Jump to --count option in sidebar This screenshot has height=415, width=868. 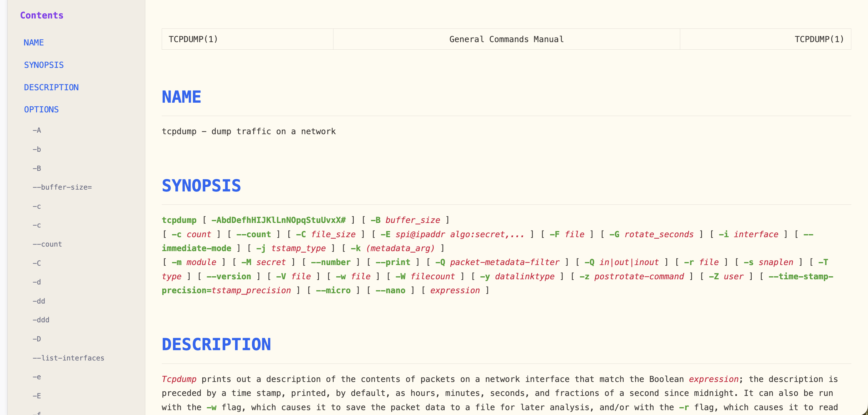tap(47, 244)
